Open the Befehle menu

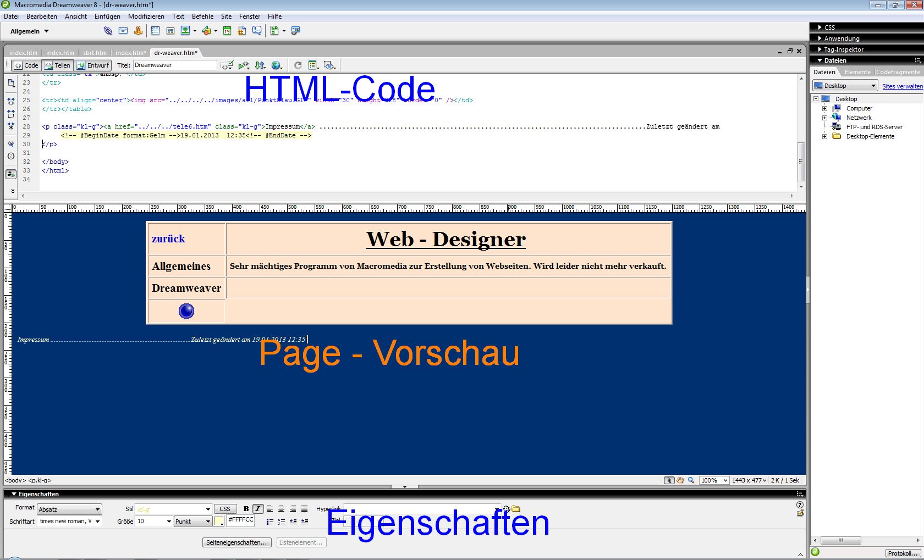[202, 16]
